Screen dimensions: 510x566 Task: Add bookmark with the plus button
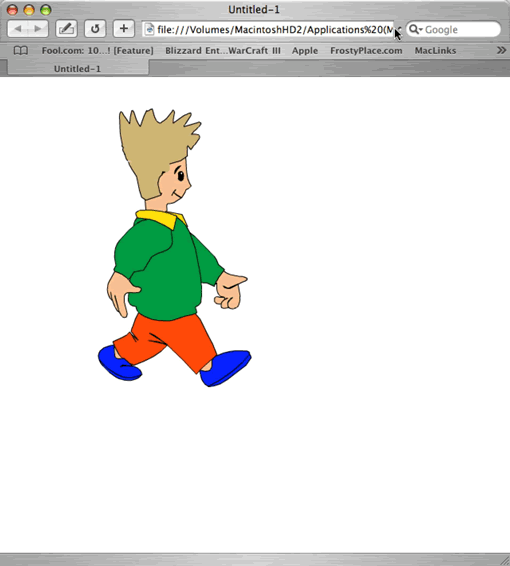[x=124, y=29]
